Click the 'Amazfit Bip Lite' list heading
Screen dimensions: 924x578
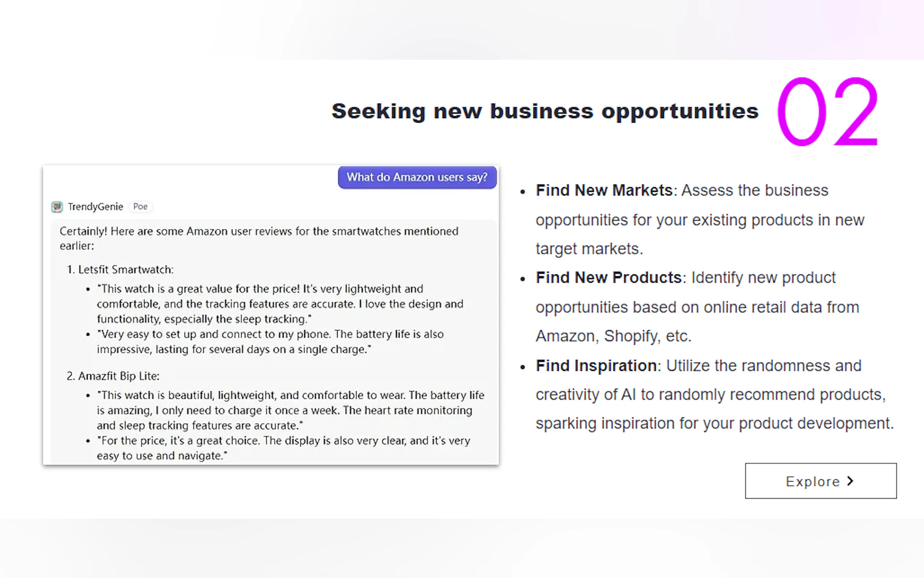click(x=119, y=376)
